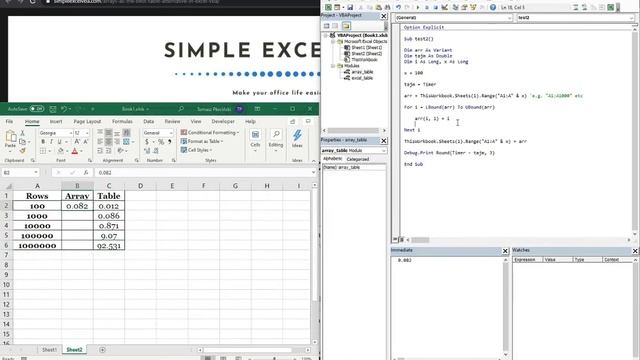Screen dimensions: 640x360
Task: Open the font name Georgia dropdown
Action: [x=71, y=133]
